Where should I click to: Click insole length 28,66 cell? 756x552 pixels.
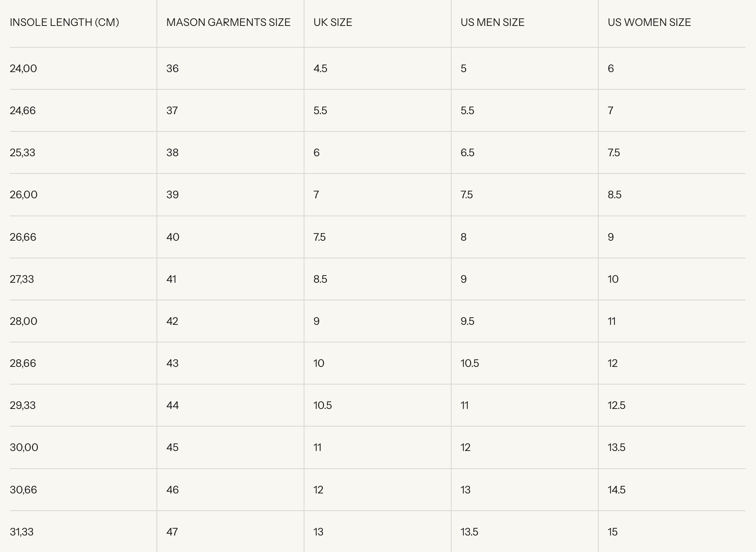pyautogui.click(x=23, y=363)
